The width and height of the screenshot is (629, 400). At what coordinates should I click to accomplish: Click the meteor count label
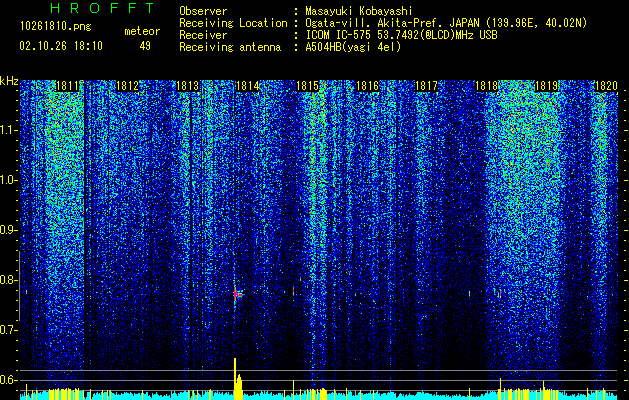click(x=142, y=31)
